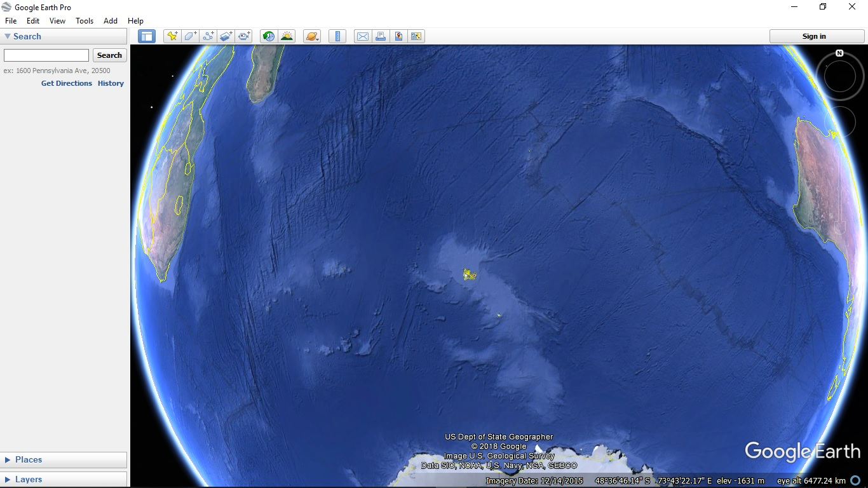The width and height of the screenshot is (868, 488).
Task: Open the Add menu
Action: point(110,20)
